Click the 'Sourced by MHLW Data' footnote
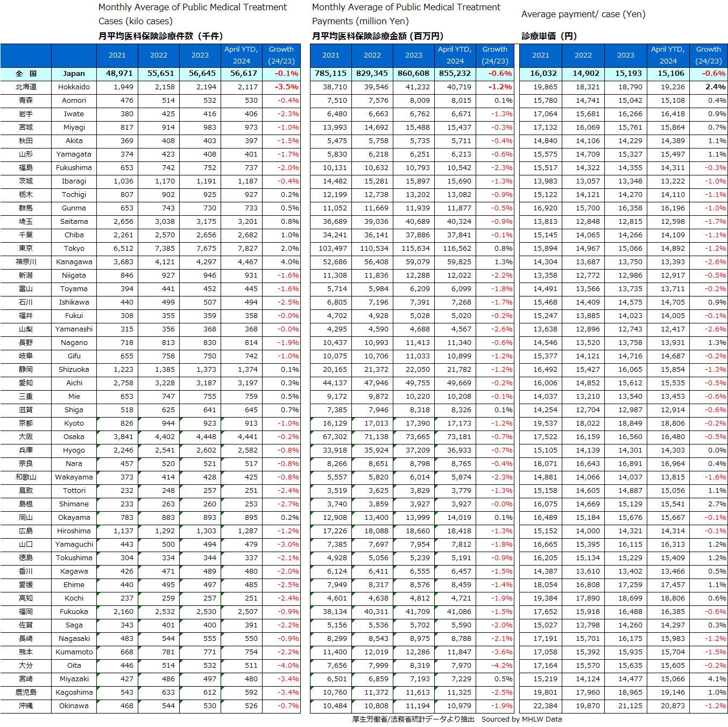The height and width of the screenshot is (727, 728). [521, 719]
